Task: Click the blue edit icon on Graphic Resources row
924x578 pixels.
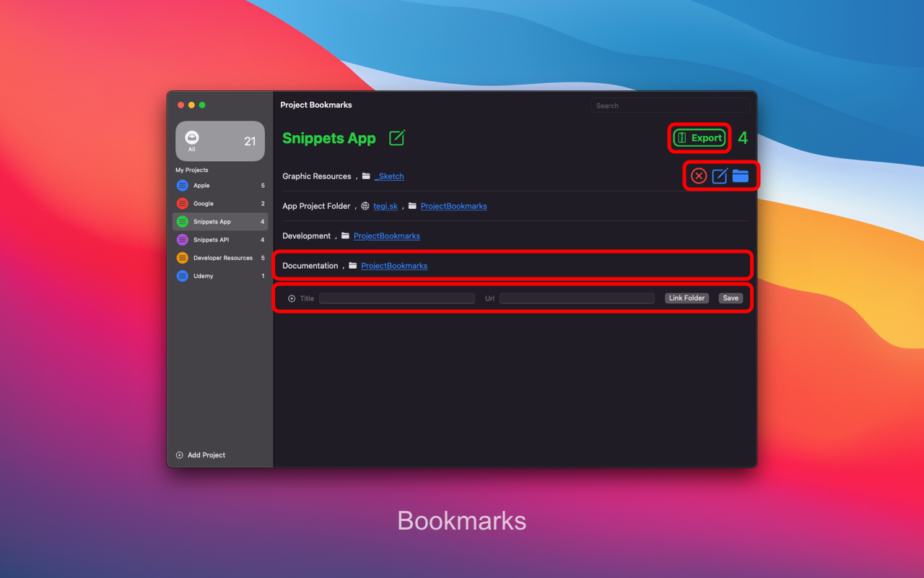Action: [720, 176]
